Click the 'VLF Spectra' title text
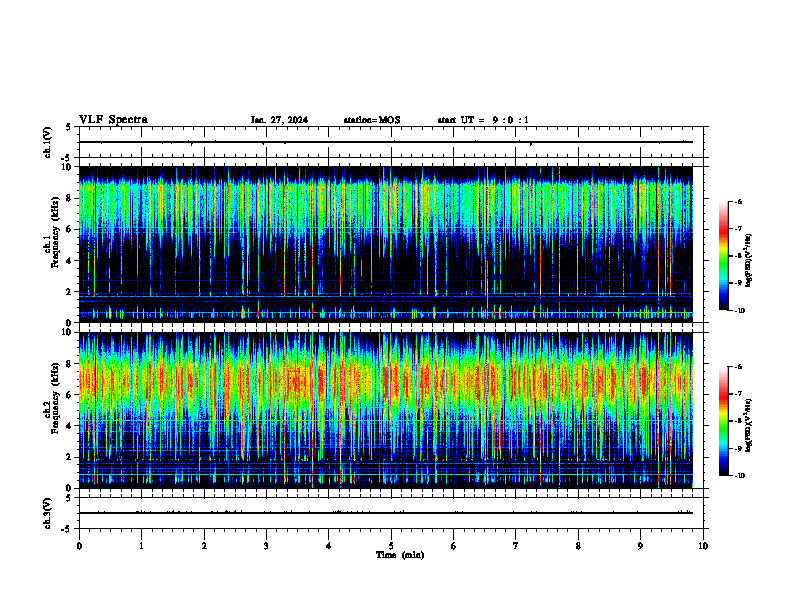Screen dimensions: 792x612 (113, 120)
